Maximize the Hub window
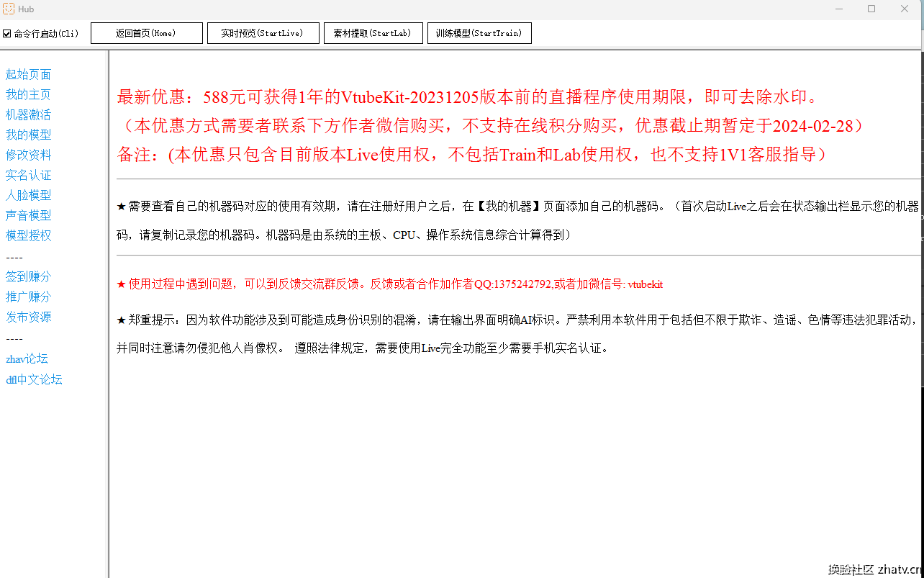The width and height of the screenshot is (924, 578). point(871,9)
